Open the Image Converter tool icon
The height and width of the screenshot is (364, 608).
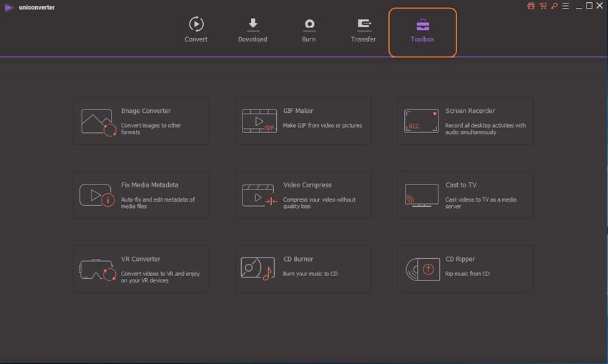coord(98,122)
